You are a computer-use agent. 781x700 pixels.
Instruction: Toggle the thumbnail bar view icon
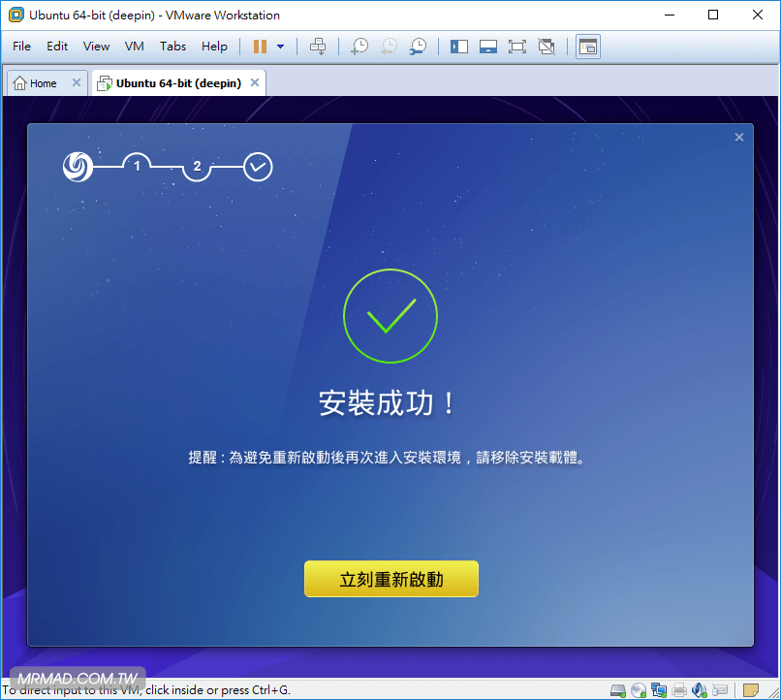coord(488,47)
